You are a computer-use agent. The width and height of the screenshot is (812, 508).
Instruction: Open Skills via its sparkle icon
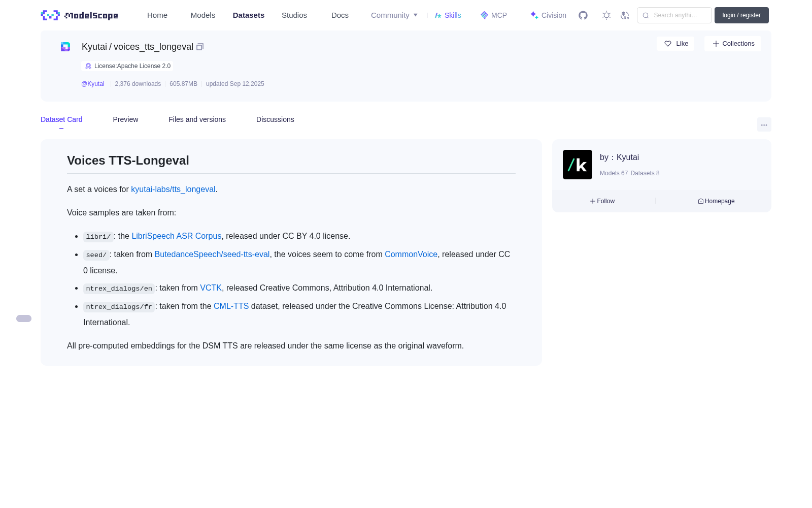coord(438,15)
